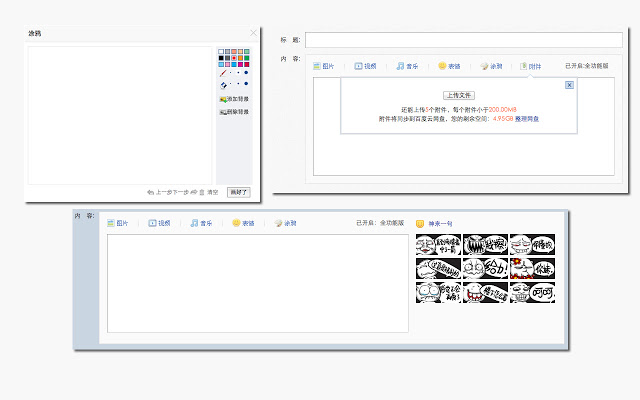
Task: Open the 整理网盘 link in the attachment popup
Action: [x=527, y=119]
